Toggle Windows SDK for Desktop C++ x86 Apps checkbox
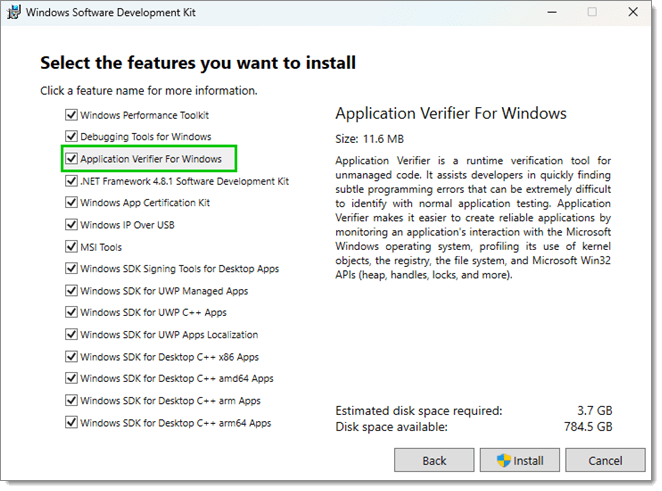The image size is (662, 491). point(71,357)
